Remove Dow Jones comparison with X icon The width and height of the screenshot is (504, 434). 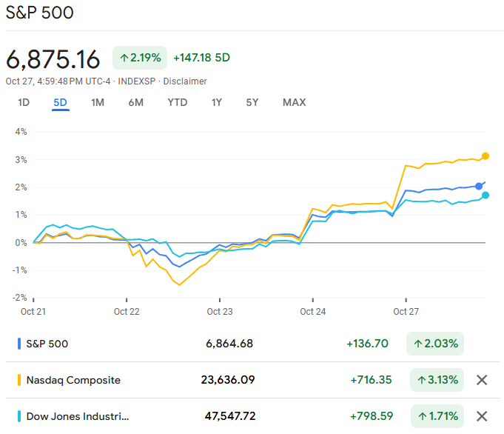click(481, 416)
